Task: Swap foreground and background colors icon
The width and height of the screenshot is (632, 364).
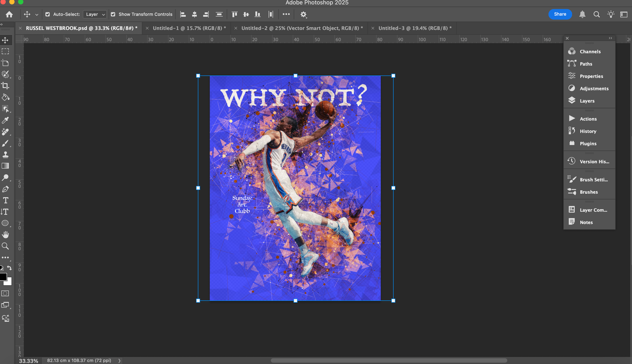Action: click(x=9, y=268)
